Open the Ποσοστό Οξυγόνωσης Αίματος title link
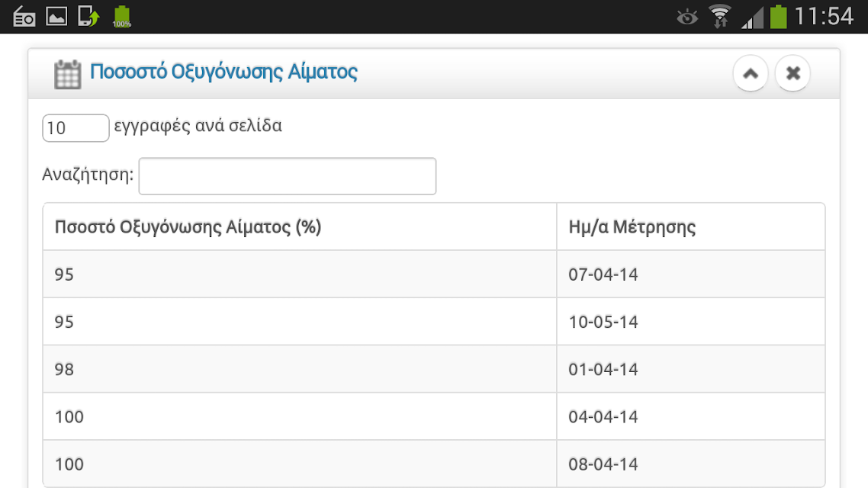 pyautogui.click(x=223, y=72)
